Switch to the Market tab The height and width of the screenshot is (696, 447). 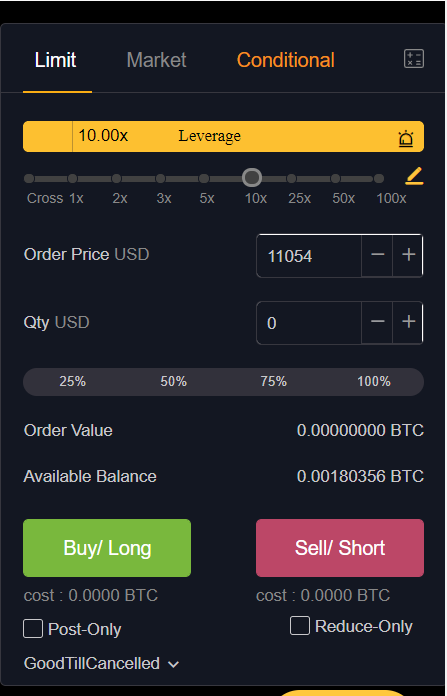[x=156, y=60]
